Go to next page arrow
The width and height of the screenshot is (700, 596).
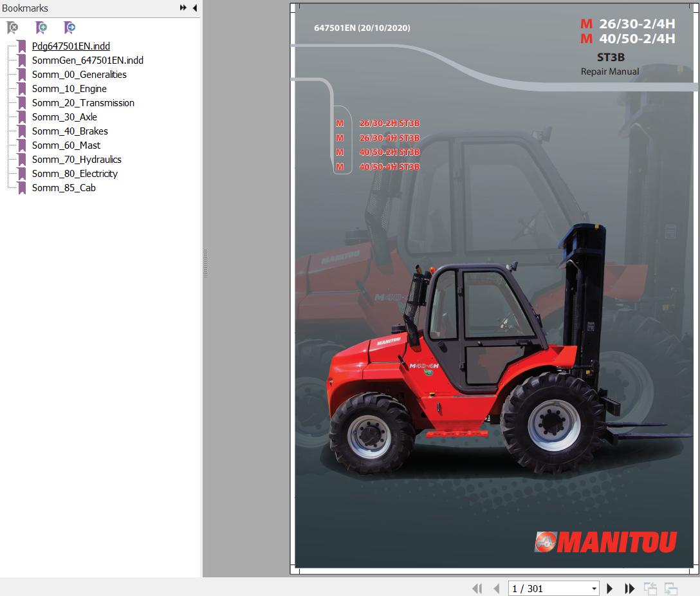tap(609, 588)
